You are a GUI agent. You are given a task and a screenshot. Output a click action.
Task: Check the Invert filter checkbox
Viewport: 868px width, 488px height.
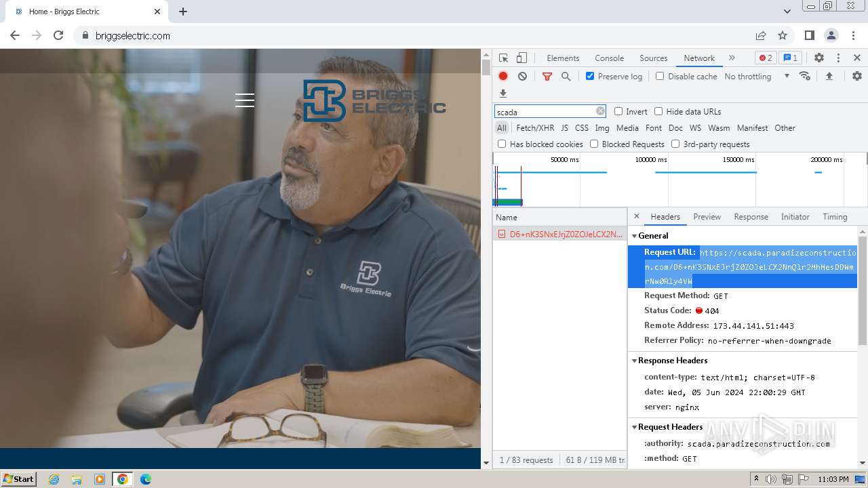tap(618, 112)
